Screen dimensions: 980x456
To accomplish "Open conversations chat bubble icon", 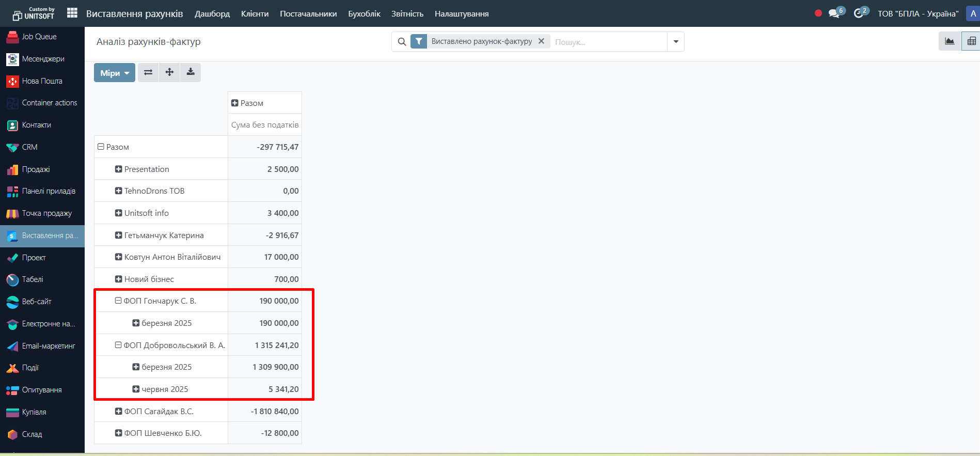I will [x=834, y=13].
